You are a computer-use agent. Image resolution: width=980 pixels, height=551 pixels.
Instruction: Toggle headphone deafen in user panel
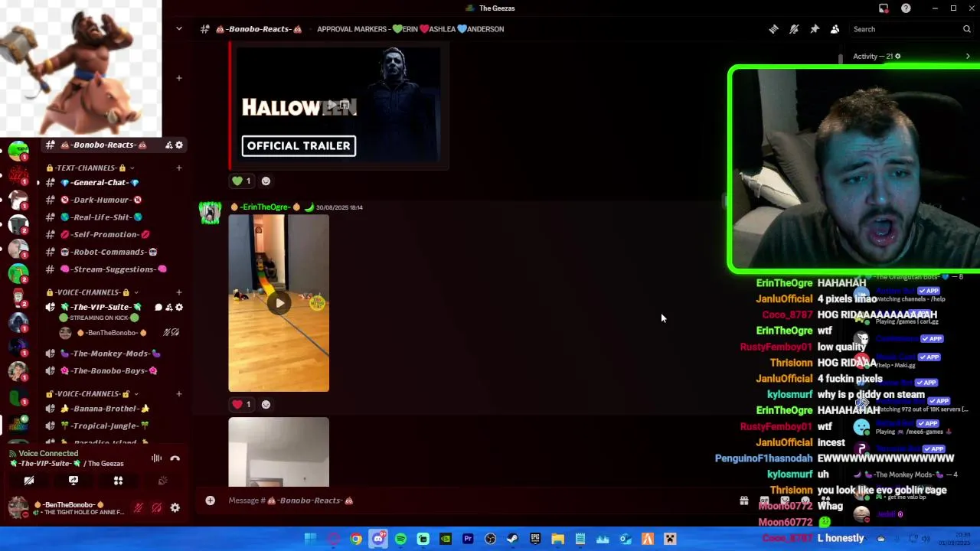[x=157, y=508]
